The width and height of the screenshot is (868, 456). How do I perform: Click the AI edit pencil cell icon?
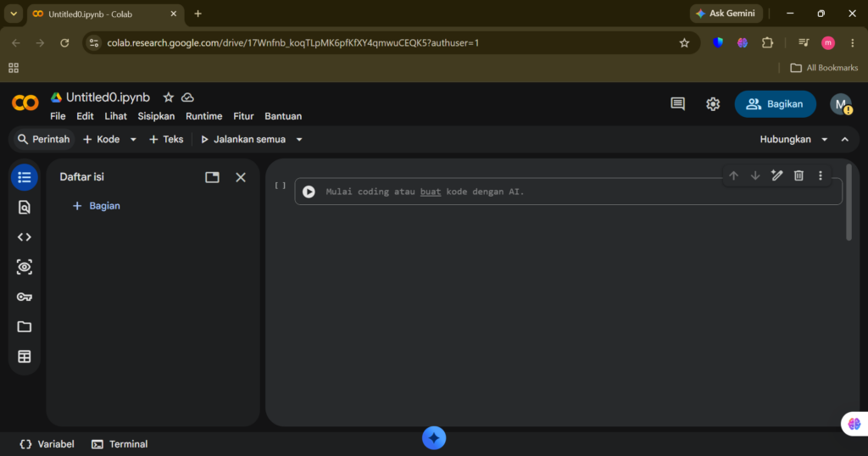click(776, 176)
